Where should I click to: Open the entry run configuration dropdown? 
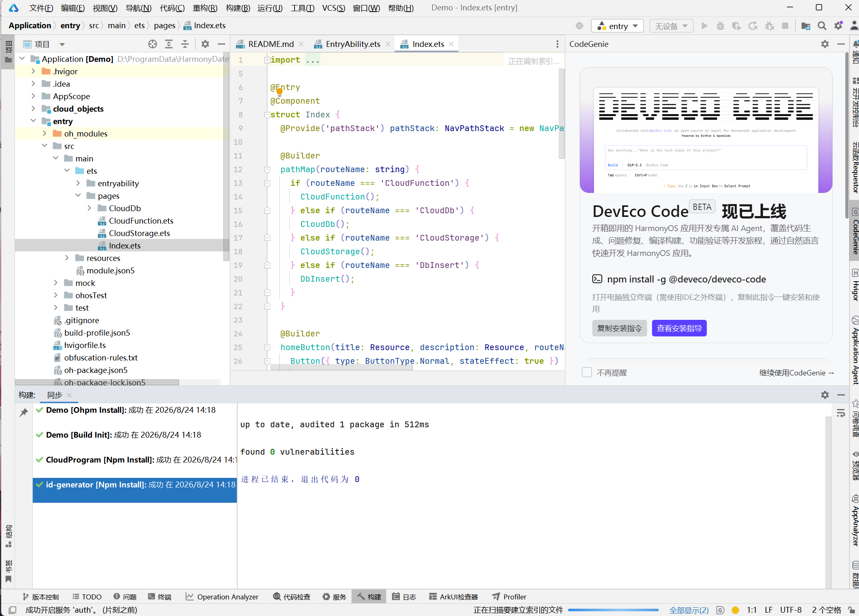618,26
